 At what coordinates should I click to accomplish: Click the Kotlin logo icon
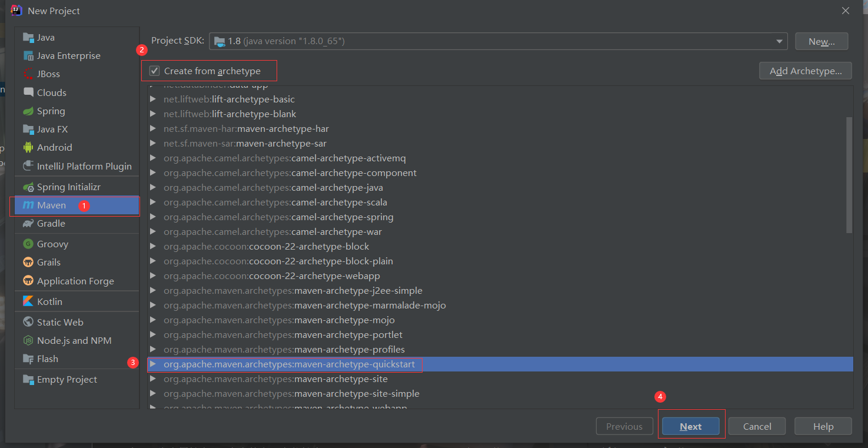(28, 301)
